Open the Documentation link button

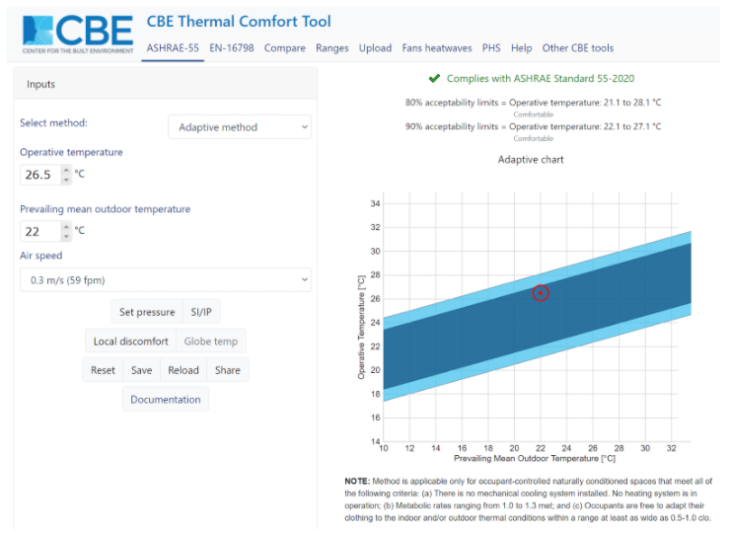click(165, 399)
